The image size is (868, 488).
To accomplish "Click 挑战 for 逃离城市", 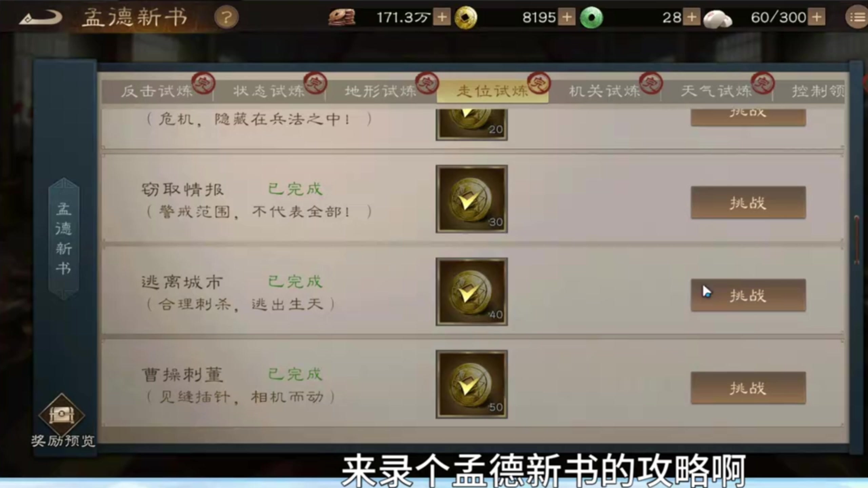I will [748, 295].
